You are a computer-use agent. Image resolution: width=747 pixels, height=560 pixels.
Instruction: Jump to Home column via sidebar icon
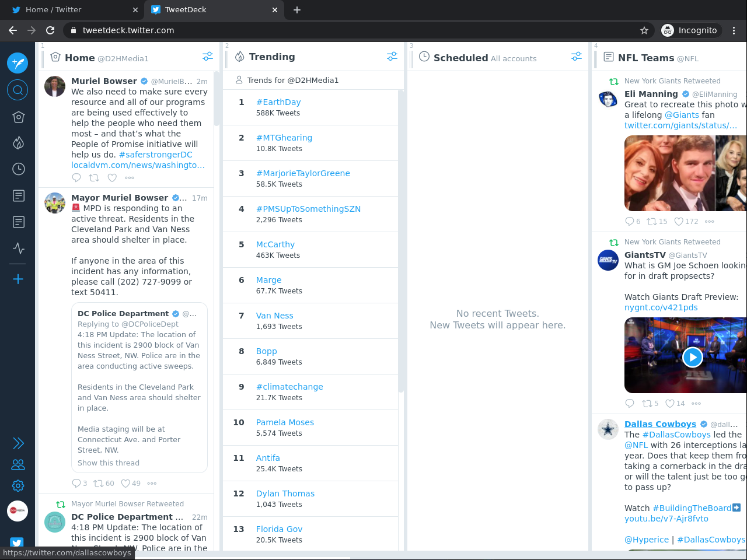tap(18, 117)
